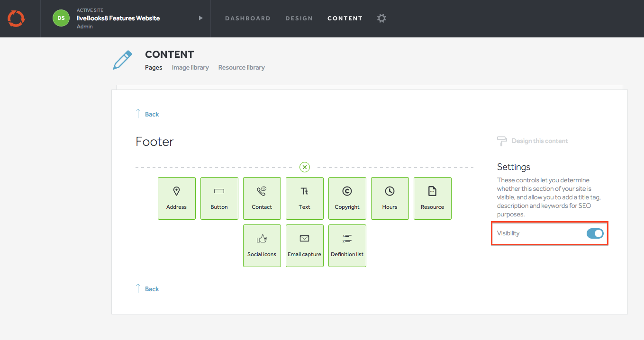Add the Contact block
The height and width of the screenshot is (340, 644).
coord(262,198)
